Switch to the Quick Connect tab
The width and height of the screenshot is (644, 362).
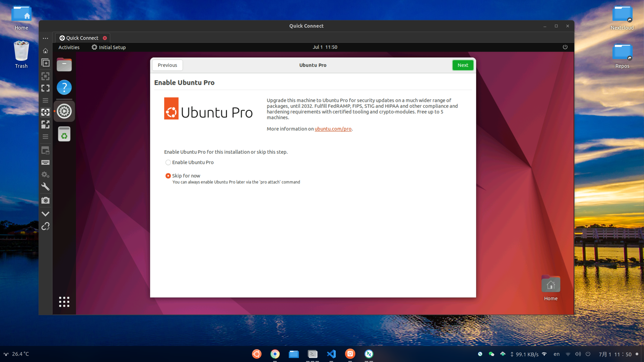82,38
